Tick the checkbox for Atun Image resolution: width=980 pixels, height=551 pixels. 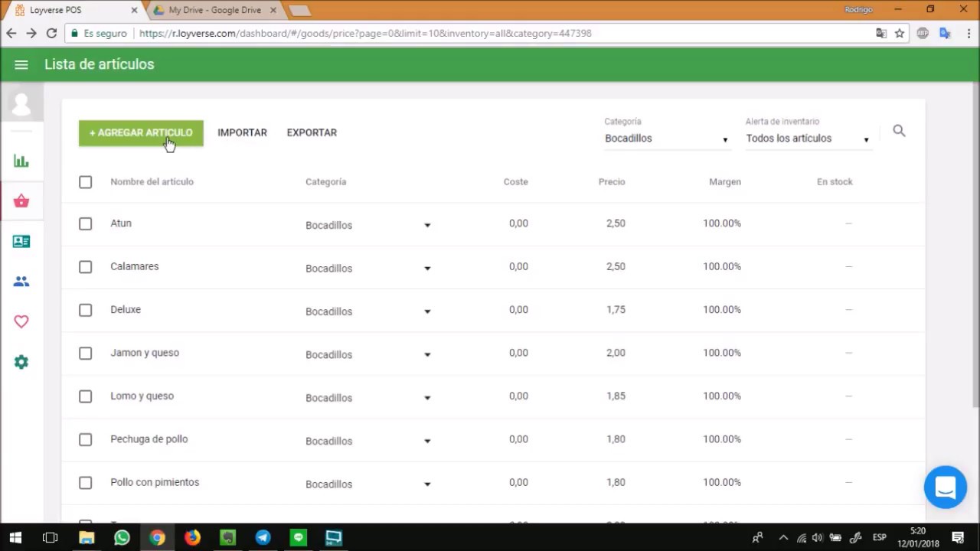(x=85, y=224)
